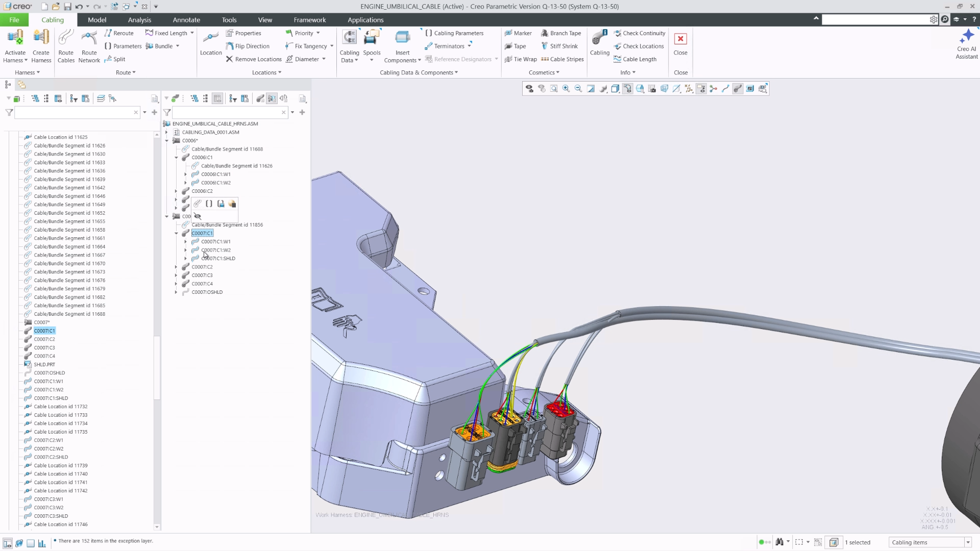Open the Fixed Length dropdown arrow

click(192, 33)
